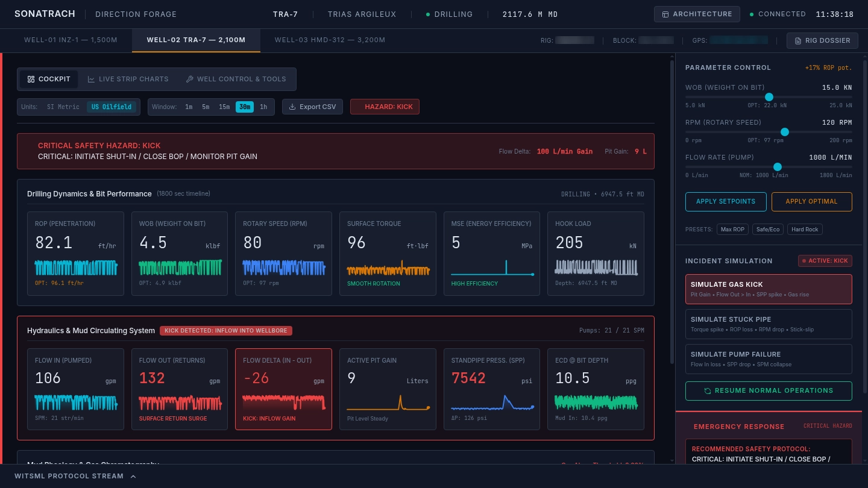Viewport: 868px width, 488px height.
Task: Apply the Max ROP preset
Action: coord(732,230)
